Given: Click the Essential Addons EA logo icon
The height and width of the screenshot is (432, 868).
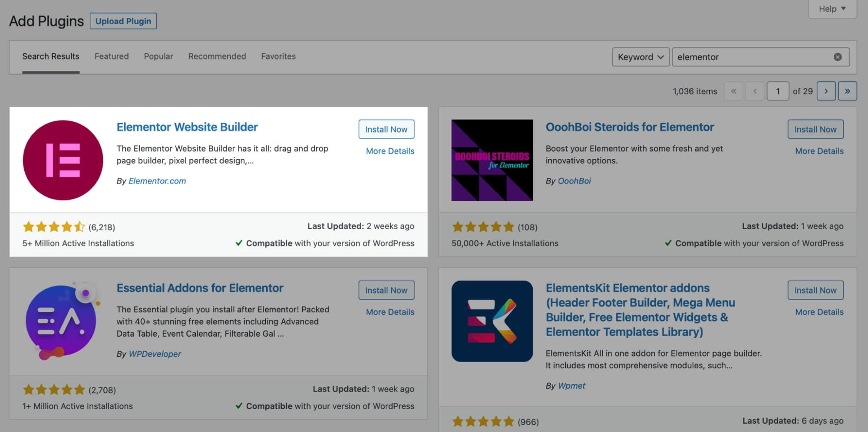Looking at the screenshot, I should point(63,321).
